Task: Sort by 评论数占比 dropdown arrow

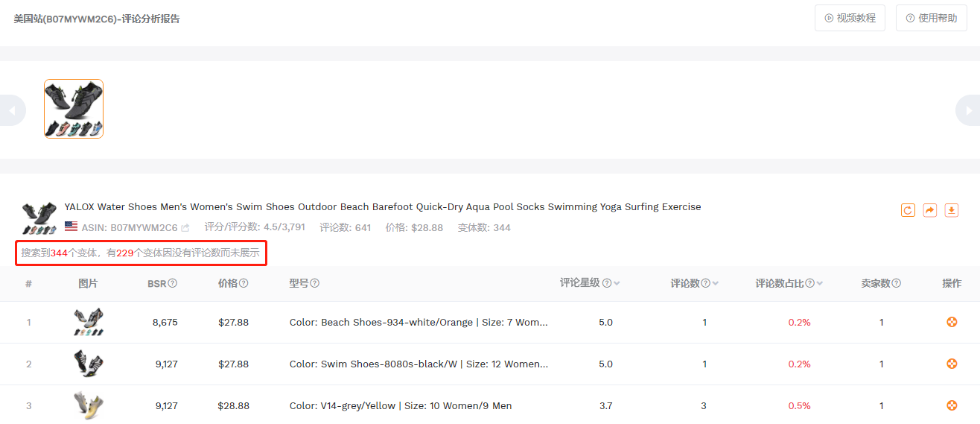Action: click(820, 283)
